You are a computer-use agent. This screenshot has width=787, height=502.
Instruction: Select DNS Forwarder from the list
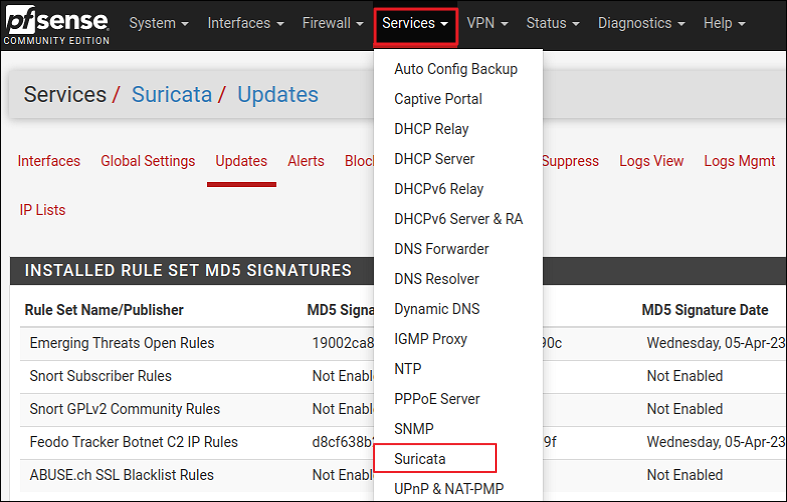(x=441, y=249)
